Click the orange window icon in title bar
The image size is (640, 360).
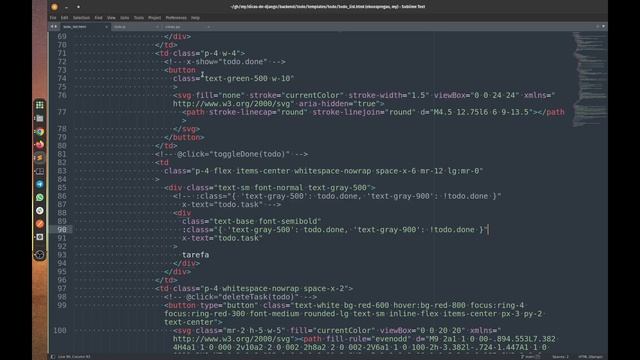click(x=54, y=7)
